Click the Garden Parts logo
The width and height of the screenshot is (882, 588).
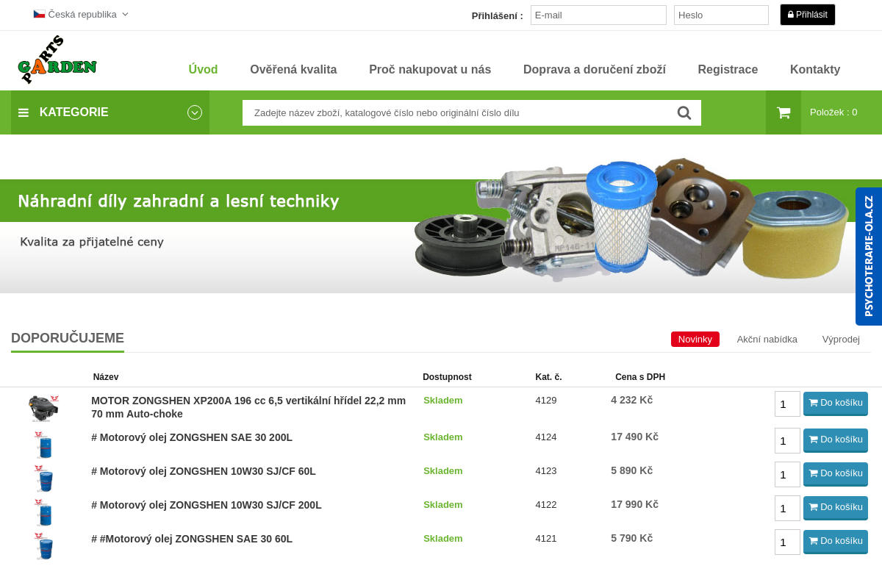(x=56, y=60)
